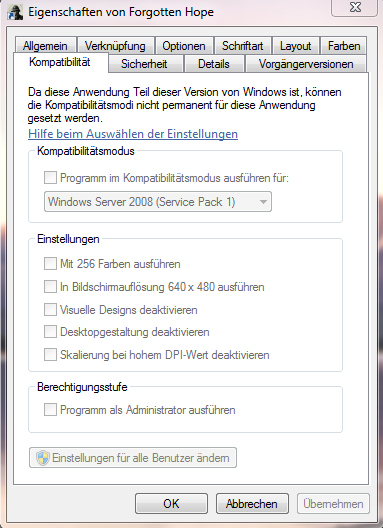Follow 'Hilfe beim Auswählen der Einstellungen' link
Image resolution: width=383 pixels, height=528 pixels.
click(x=133, y=134)
